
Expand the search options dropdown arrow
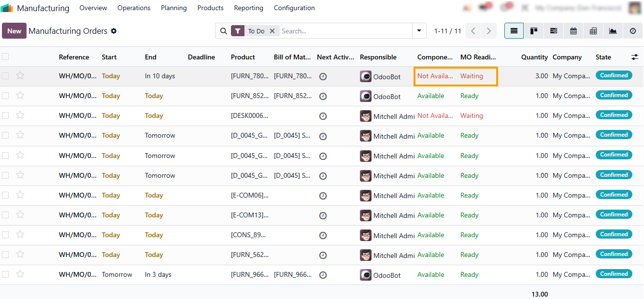pyautogui.click(x=419, y=31)
